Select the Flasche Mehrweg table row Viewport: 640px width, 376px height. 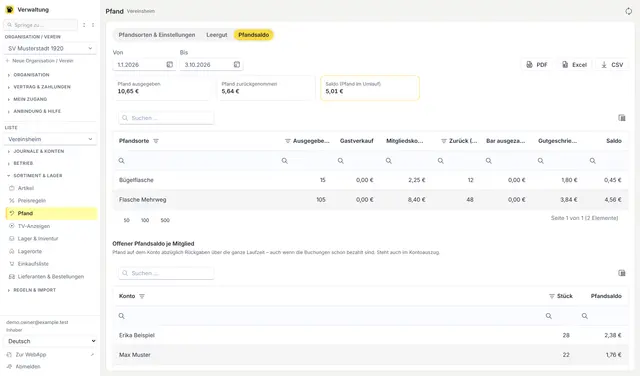(x=370, y=200)
